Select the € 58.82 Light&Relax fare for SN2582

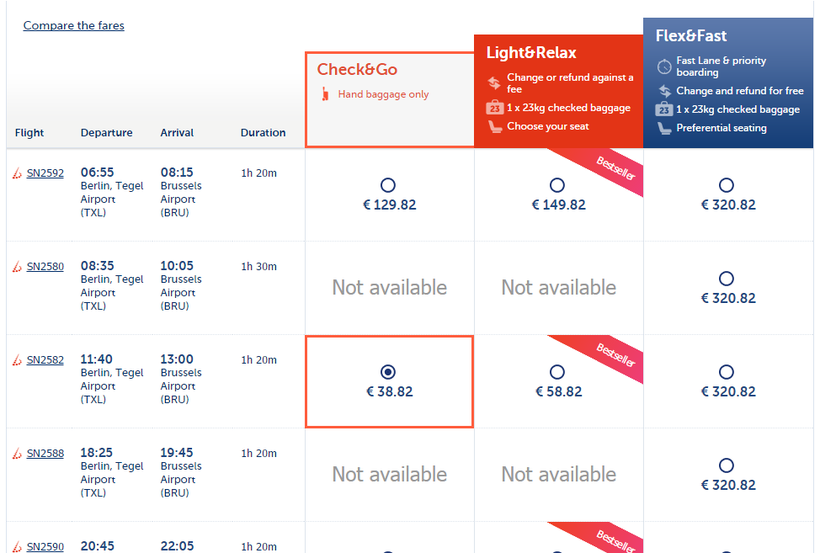tap(557, 372)
